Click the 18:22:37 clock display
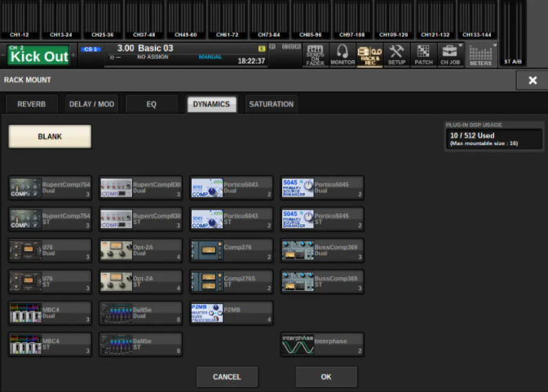 tap(251, 61)
